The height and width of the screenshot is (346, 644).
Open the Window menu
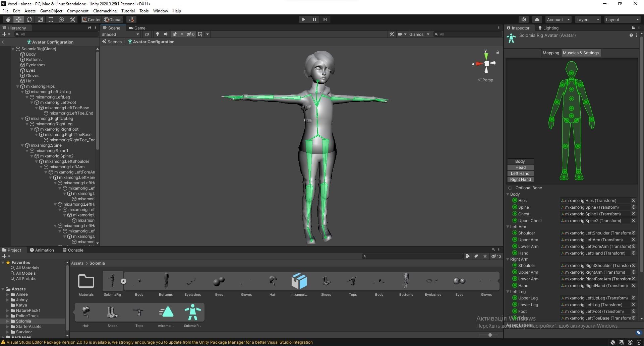(x=160, y=11)
